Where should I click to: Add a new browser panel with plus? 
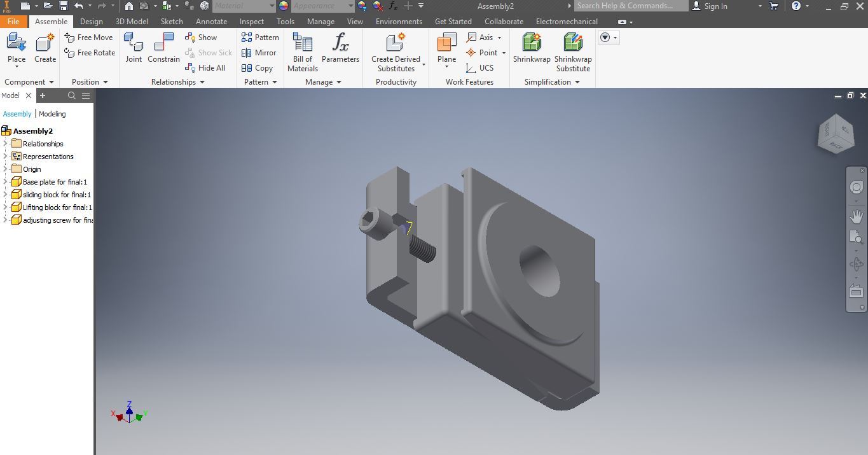click(x=43, y=95)
